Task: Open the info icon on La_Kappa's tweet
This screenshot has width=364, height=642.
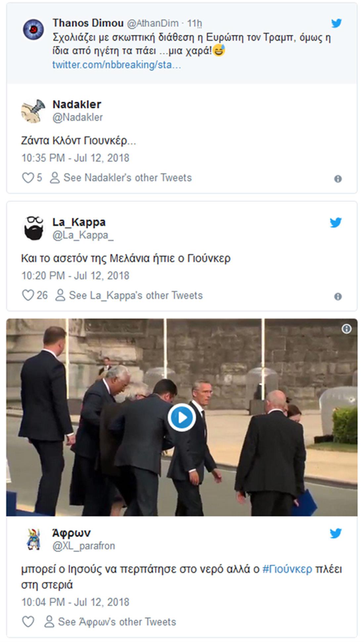Action: (338, 296)
